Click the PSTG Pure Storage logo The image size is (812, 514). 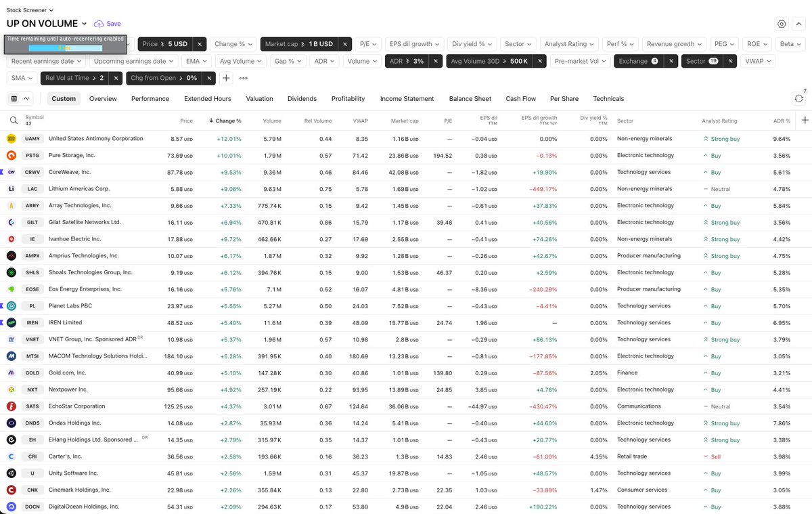(12, 156)
